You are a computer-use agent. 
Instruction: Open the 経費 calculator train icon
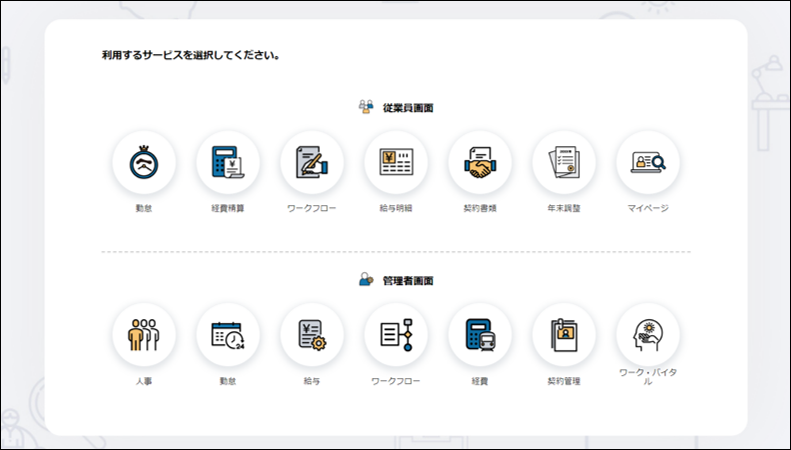(480, 335)
